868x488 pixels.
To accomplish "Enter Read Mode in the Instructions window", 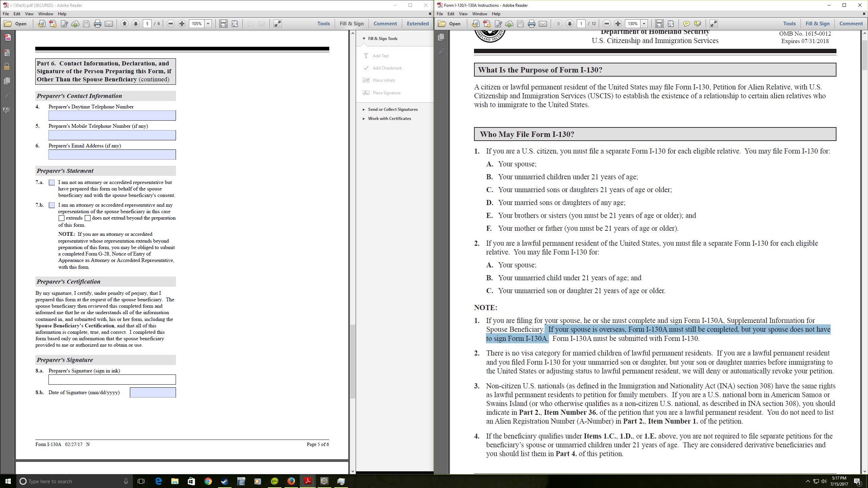I will coord(714,24).
